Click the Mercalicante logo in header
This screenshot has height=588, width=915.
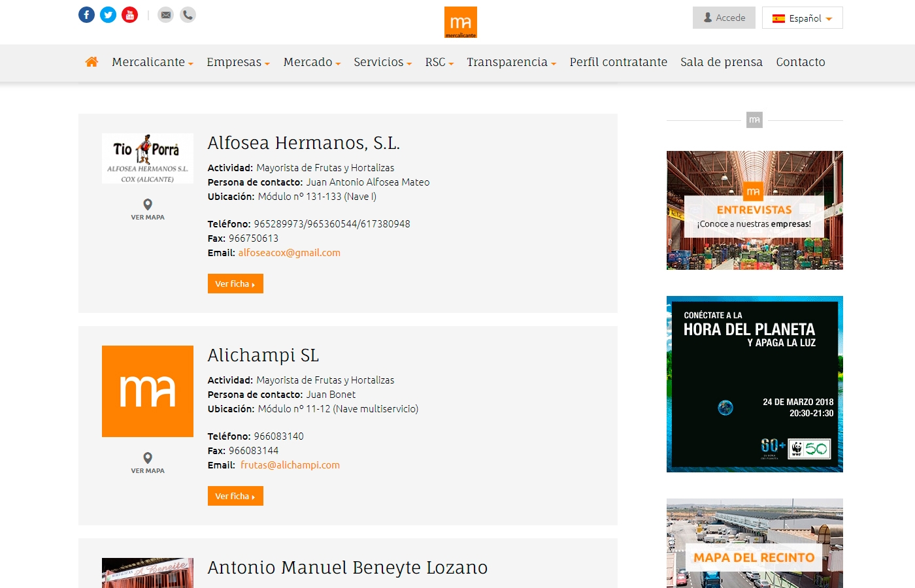coord(461,22)
